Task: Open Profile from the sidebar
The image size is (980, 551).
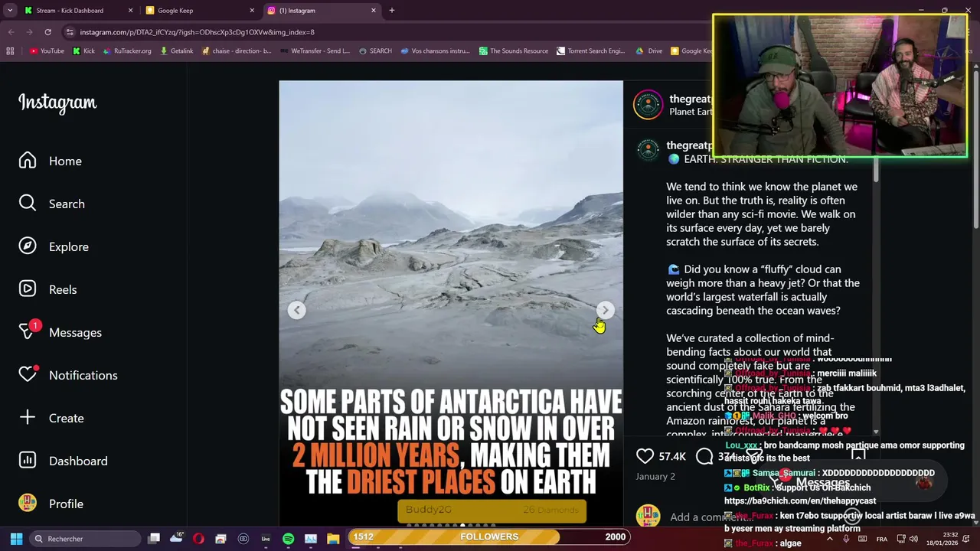Action: [x=51, y=504]
